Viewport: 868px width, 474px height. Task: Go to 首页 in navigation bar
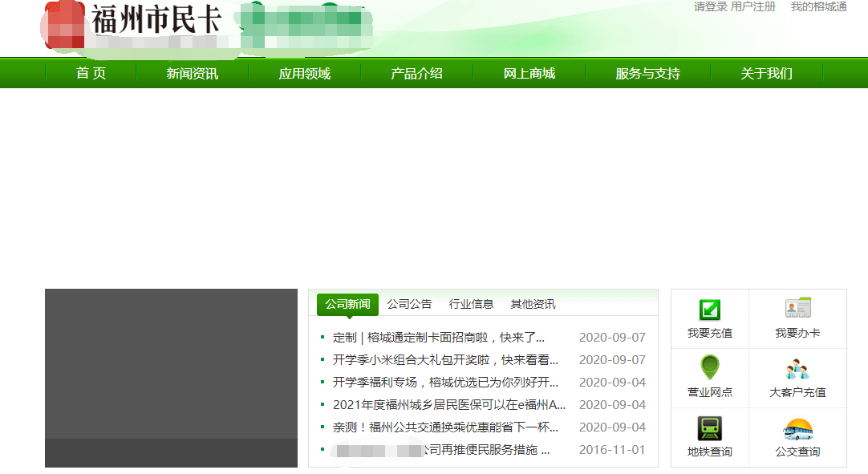(x=91, y=74)
